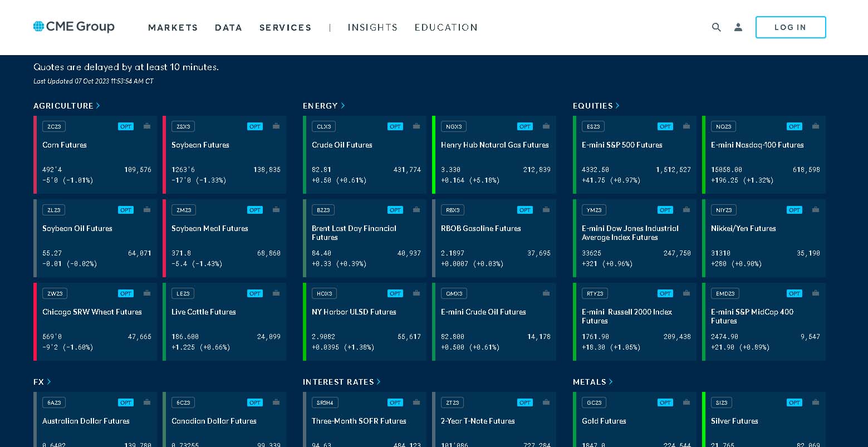Click OPT badge on Three-Month SOFR Futures card
The image size is (868, 447).
[x=395, y=402]
